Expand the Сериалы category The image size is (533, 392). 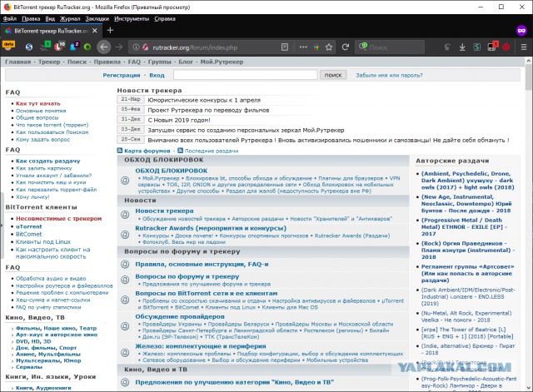pyautogui.click(x=29, y=367)
